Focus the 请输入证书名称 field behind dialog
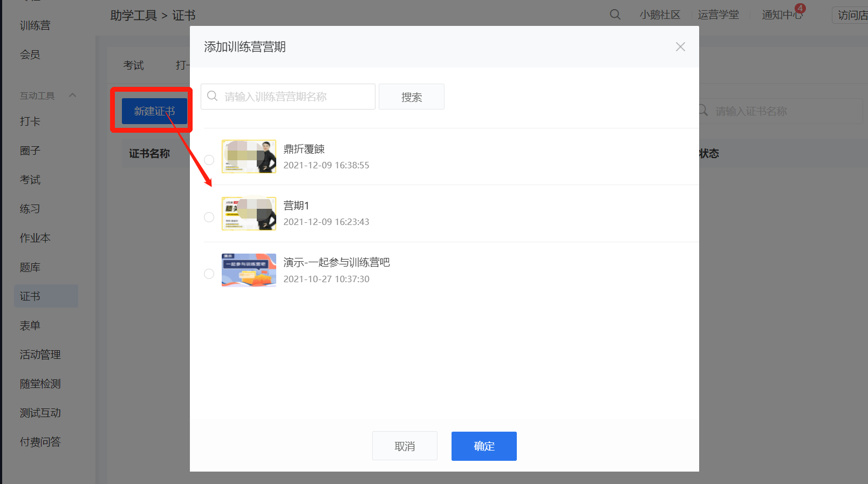This screenshot has height=484, width=868. point(781,111)
